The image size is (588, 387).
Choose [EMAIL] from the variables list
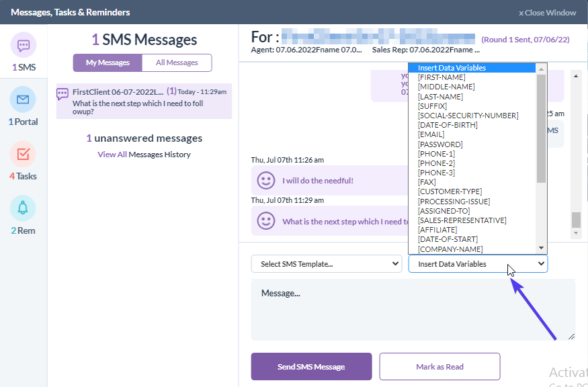[431, 134]
